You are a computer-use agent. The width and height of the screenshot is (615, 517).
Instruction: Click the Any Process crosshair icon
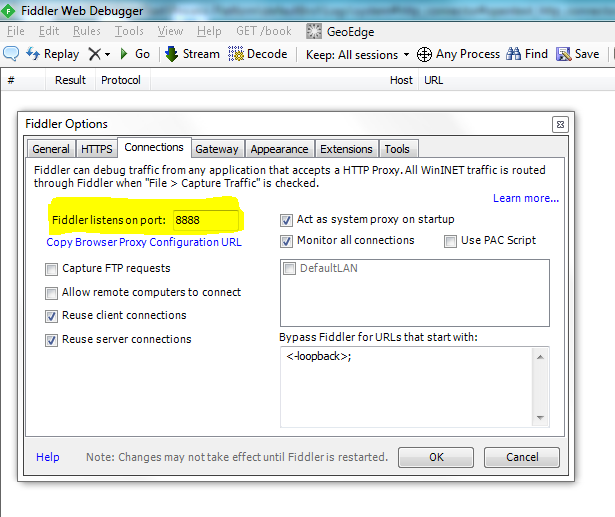[x=424, y=54]
